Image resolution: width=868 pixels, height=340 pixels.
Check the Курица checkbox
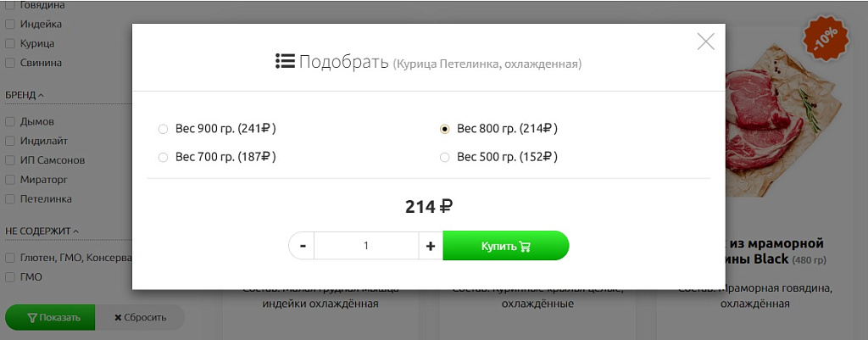coord(10,43)
